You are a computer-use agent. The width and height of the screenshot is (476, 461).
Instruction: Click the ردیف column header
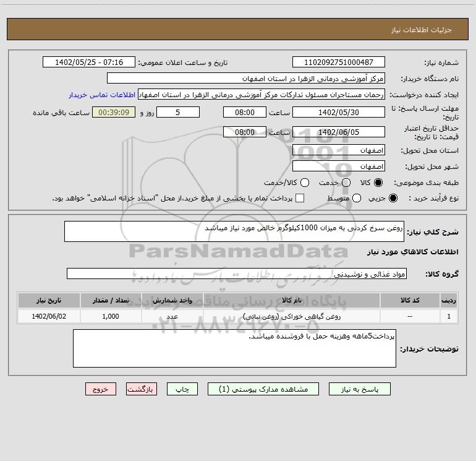(449, 300)
